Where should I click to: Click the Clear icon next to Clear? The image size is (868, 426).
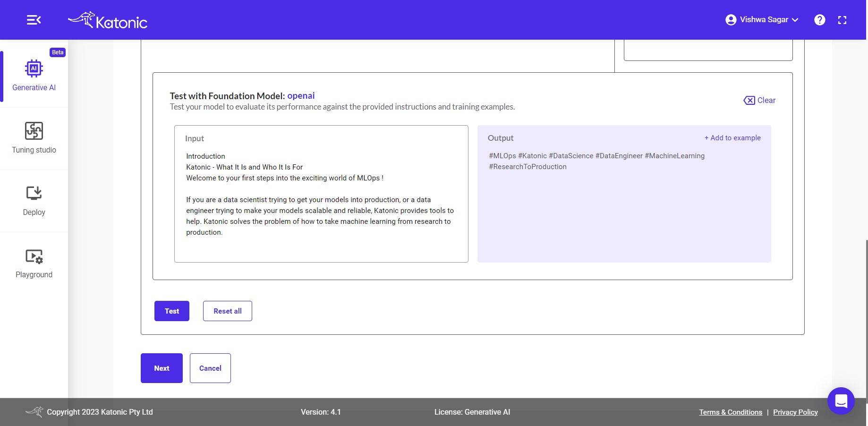[749, 100]
